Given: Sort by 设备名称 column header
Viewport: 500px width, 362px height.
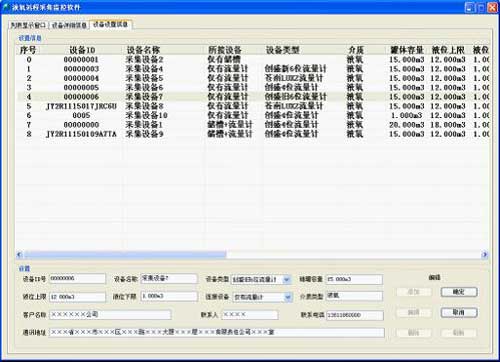Looking at the screenshot, I should (x=143, y=50).
